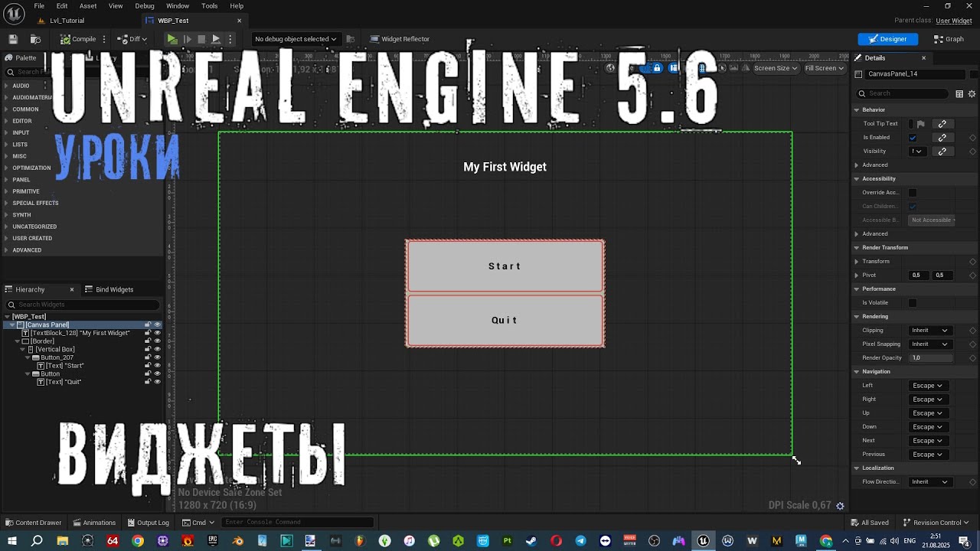
Task: Enable the Override Accessible Defaults checkbox
Action: [913, 193]
